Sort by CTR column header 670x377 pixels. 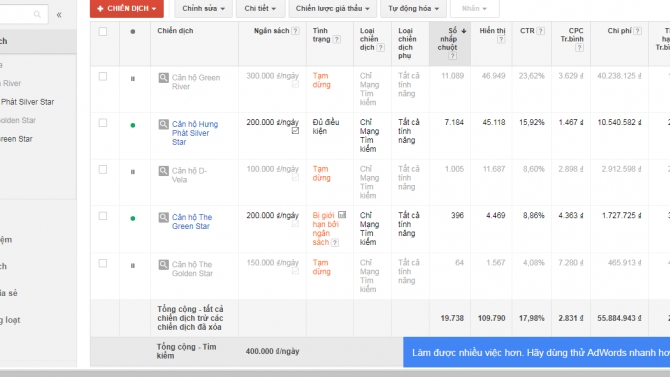527,31
